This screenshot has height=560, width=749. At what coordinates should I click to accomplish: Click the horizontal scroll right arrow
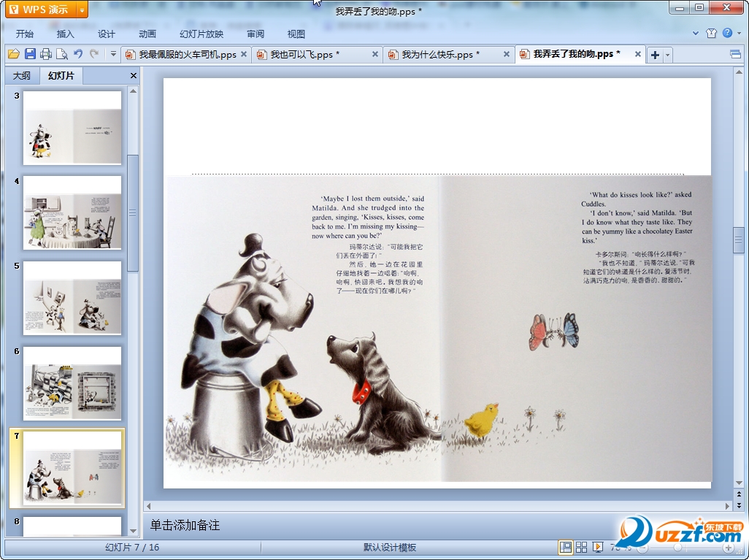[x=728, y=506]
